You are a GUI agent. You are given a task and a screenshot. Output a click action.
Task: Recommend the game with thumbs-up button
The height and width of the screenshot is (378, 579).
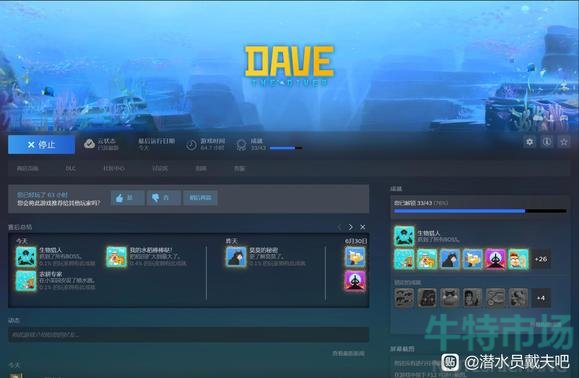pos(127,198)
